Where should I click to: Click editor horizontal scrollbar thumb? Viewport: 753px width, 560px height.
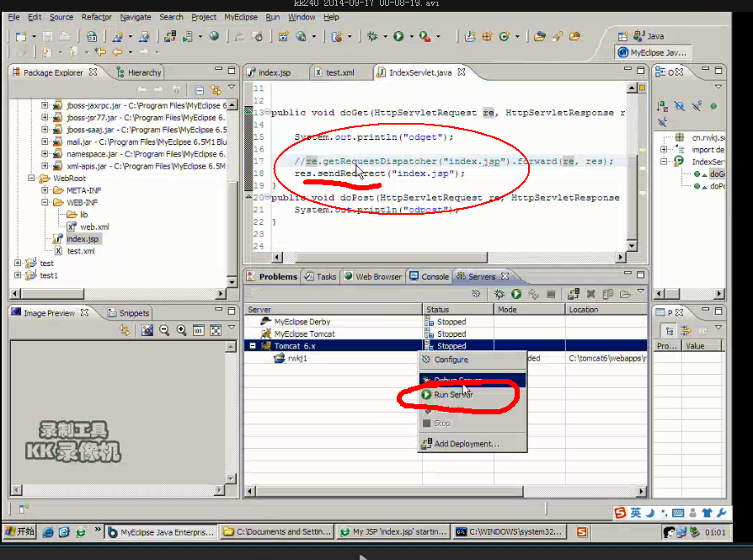click(392, 258)
